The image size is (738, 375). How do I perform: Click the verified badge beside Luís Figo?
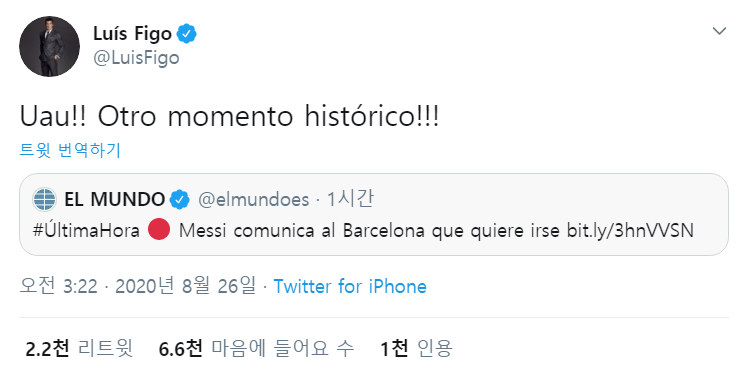click(x=186, y=34)
